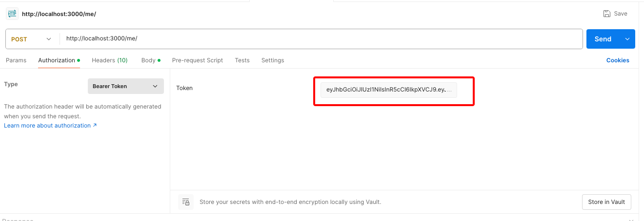Click the Vault lock icon
Screen dimensions: 644x221
[186, 202]
